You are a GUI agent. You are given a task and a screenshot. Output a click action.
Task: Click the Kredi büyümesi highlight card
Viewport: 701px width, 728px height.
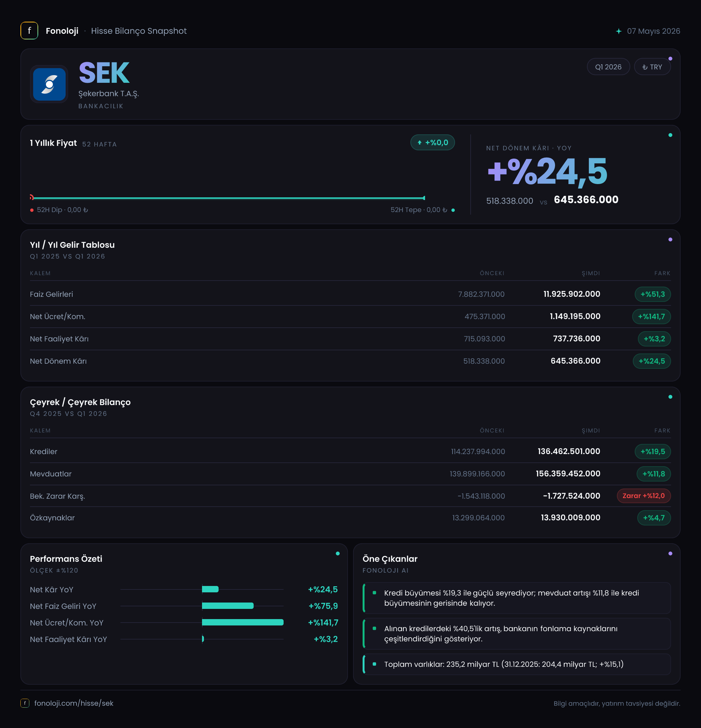click(517, 598)
